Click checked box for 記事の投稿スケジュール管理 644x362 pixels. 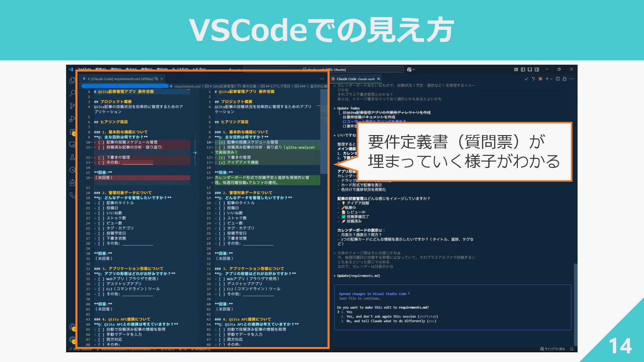point(222,142)
